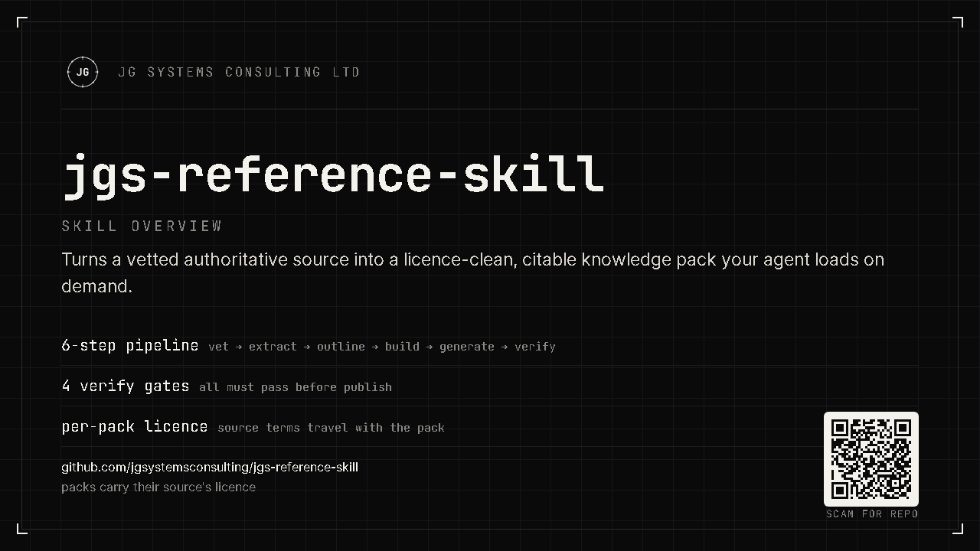Image resolution: width=980 pixels, height=551 pixels.
Task: Click the "SCAN FOR REPO" caption
Action: point(872,514)
